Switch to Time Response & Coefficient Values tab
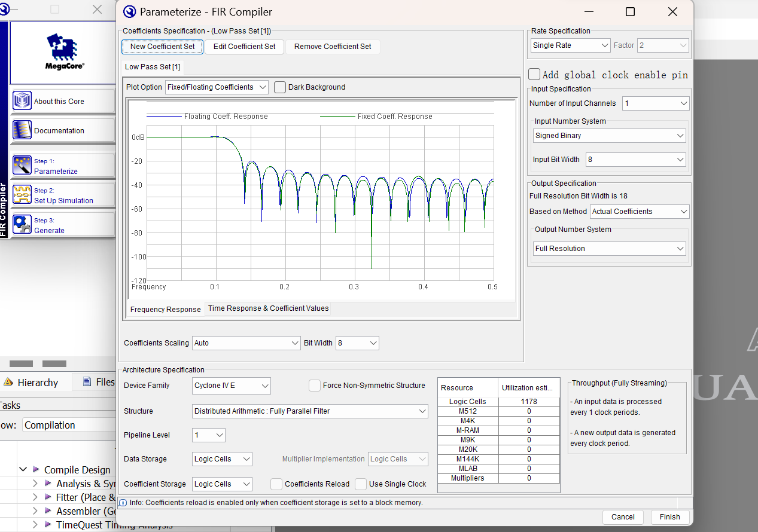The width and height of the screenshot is (758, 532). pos(269,308)
